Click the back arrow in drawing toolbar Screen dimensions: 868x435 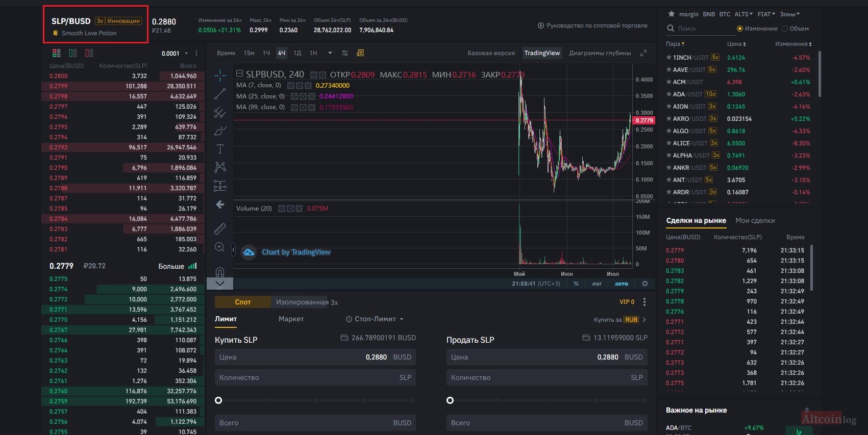(220, 204)
